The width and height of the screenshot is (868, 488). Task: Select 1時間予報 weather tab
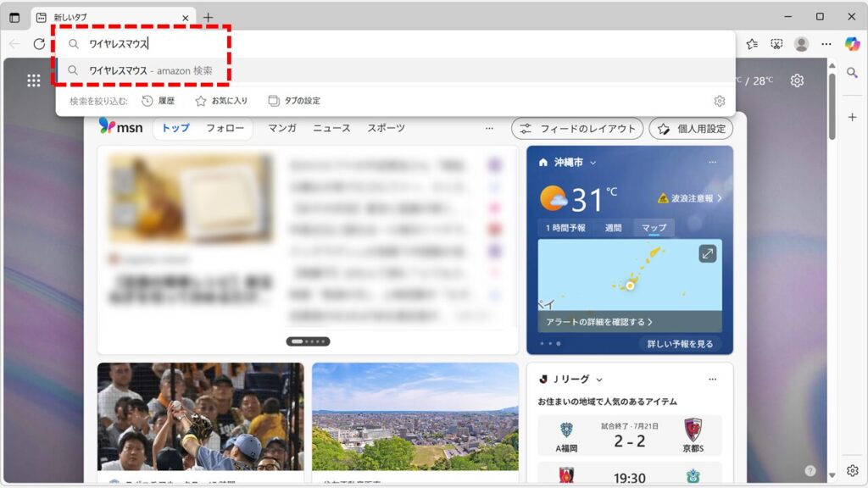click(565, 228)
